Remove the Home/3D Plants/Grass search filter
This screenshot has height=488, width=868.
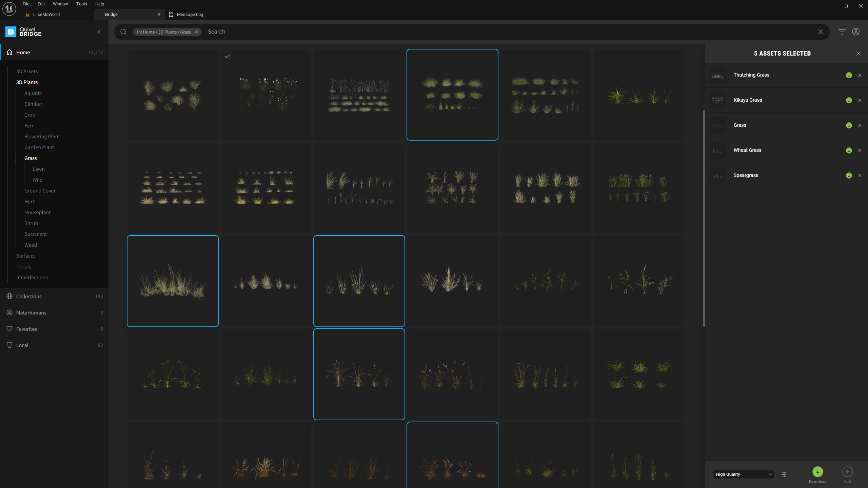(196, 32)
